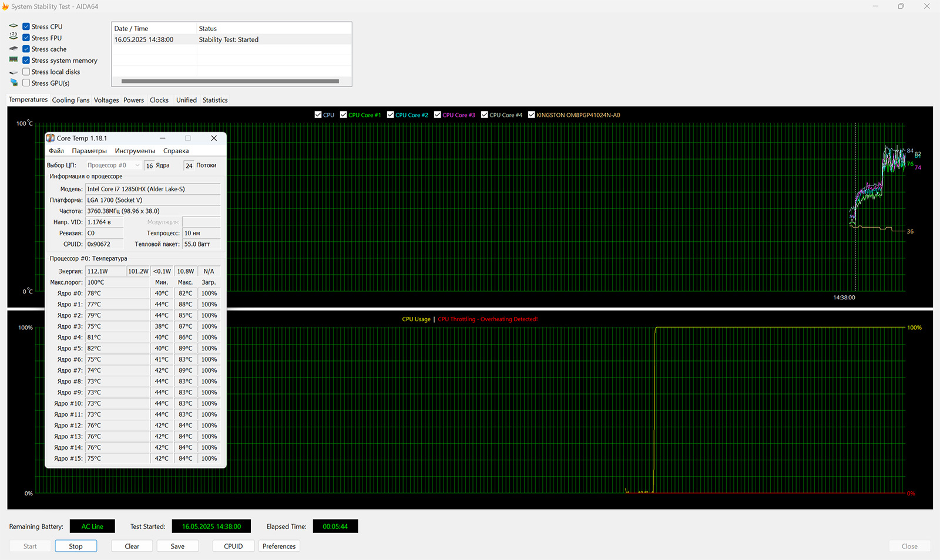Screen dimensions: 940x560
Task: Open the Statistics tab
Action: (215, 100)
